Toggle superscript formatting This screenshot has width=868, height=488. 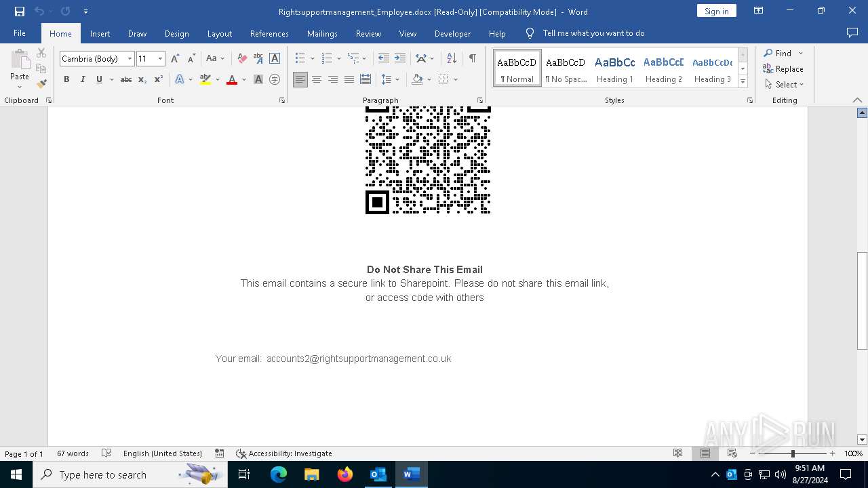159,79
